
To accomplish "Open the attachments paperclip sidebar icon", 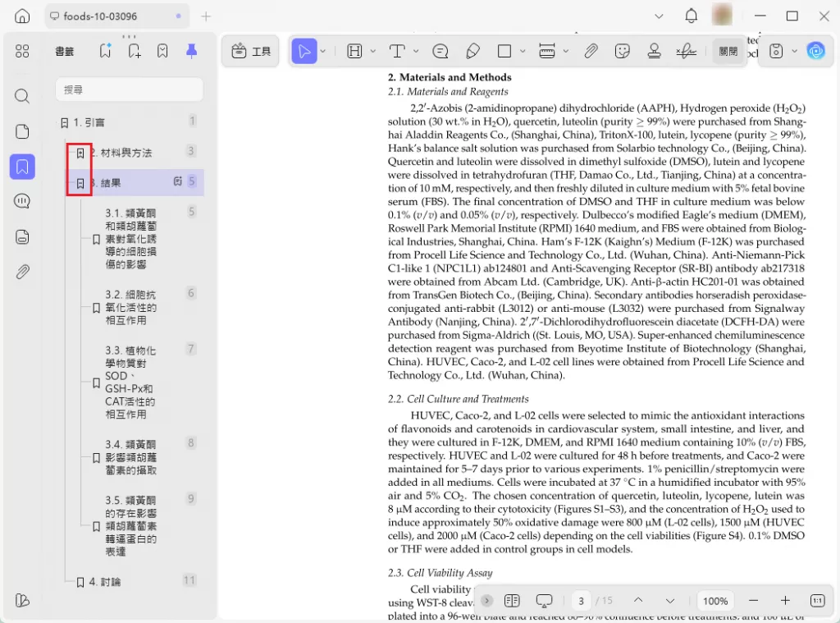I will 22,272.
